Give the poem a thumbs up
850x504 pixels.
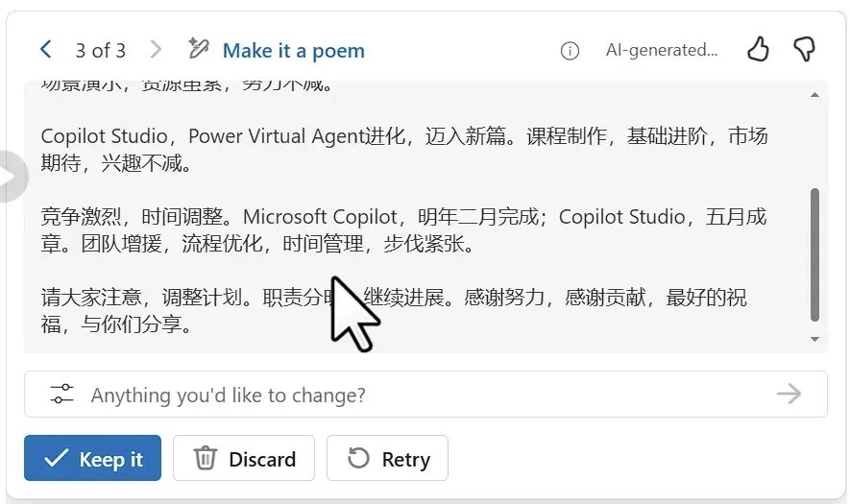point(759,50)
